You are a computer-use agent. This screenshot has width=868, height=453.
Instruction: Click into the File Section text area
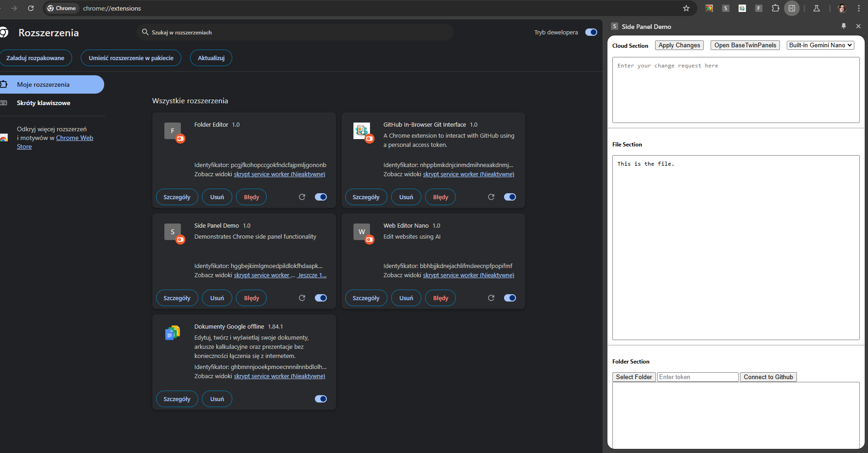point(736,247)
